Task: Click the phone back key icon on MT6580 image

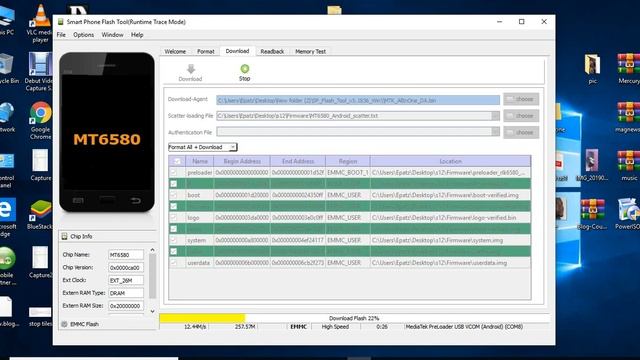Action: coord(136,200)
